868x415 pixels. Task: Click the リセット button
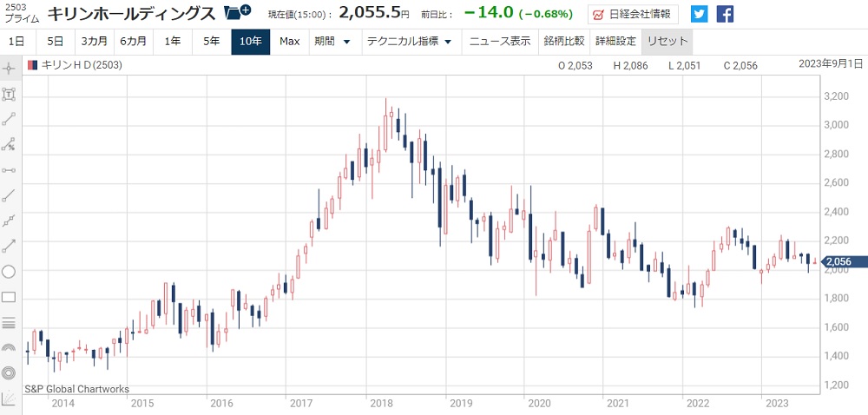(x=667, y=42)
